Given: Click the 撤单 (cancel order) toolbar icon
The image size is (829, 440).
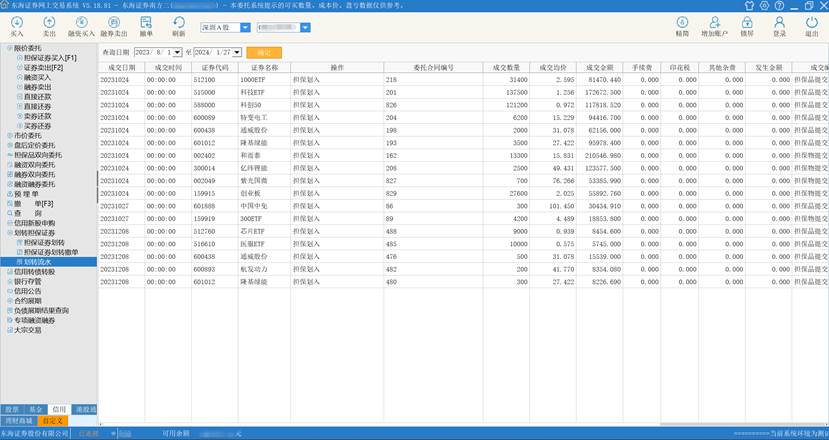Looking at the screenshot, I should (x=146, y=26).
